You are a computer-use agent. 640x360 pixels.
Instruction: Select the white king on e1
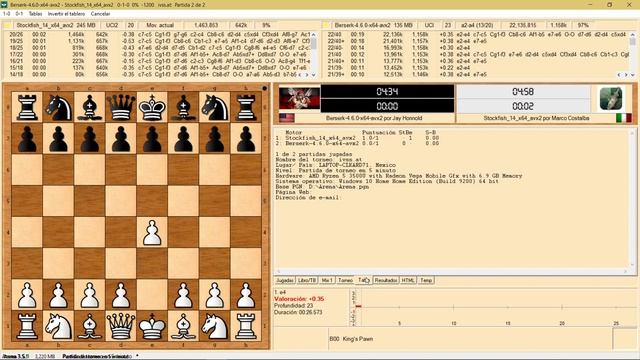coord(152,327)
